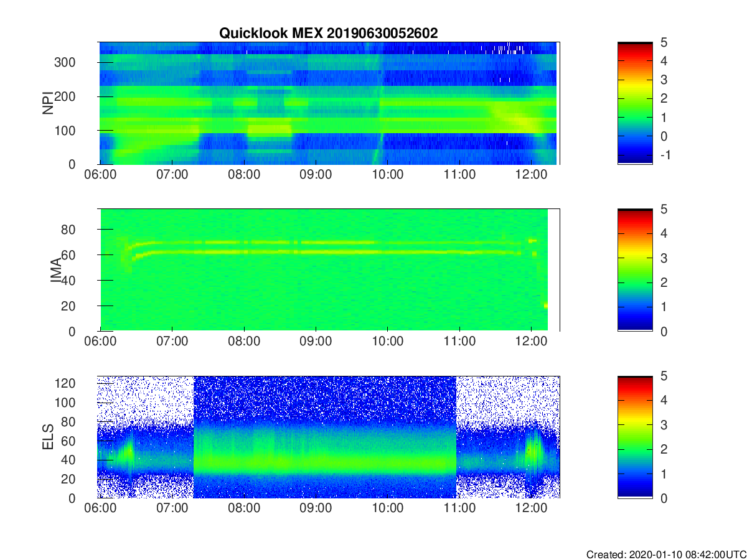Click the 07:00 time label under IMA panel

(172, 342)
